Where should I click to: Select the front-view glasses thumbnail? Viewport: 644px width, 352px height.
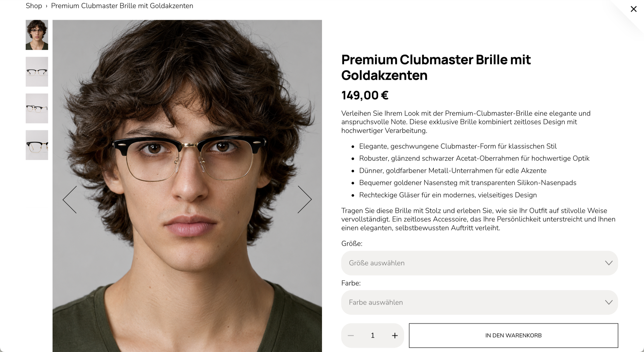coord(37,72)
